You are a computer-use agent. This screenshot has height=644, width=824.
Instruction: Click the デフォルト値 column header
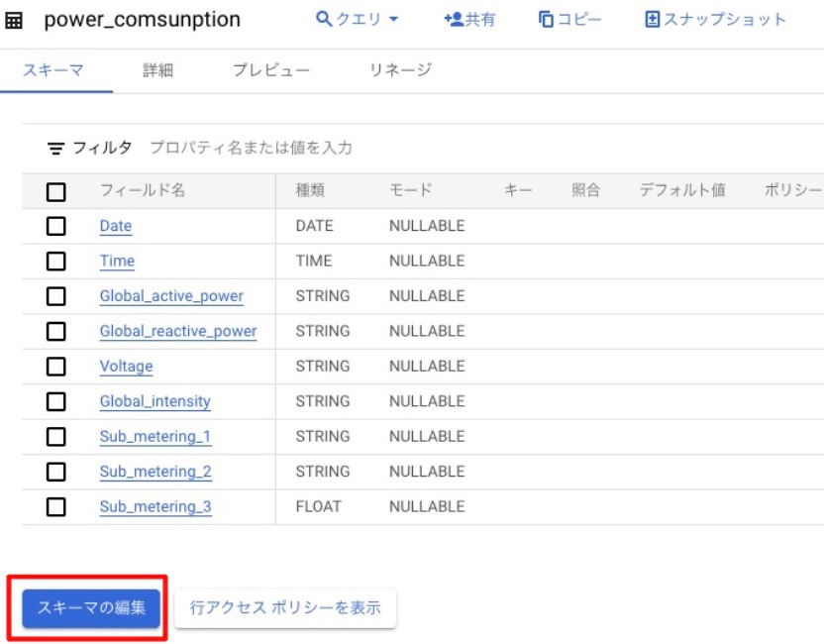(x=682, y=190)
